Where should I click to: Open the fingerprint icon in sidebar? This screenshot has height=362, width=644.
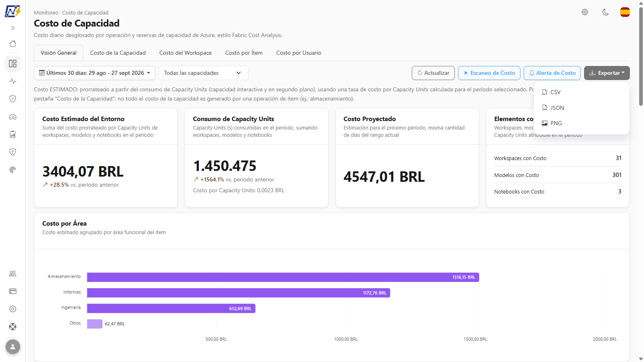coord(13,170)
